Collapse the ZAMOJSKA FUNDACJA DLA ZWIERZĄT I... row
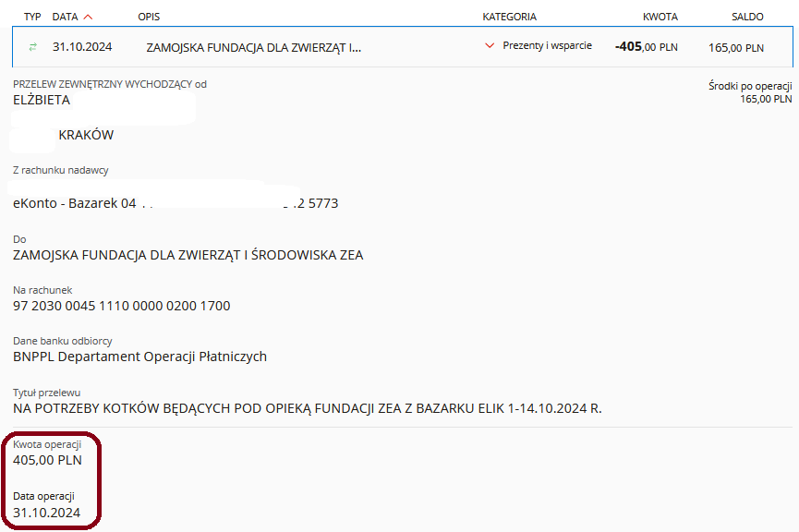Viewport: 799px width, 532px height. coord(253,47)
